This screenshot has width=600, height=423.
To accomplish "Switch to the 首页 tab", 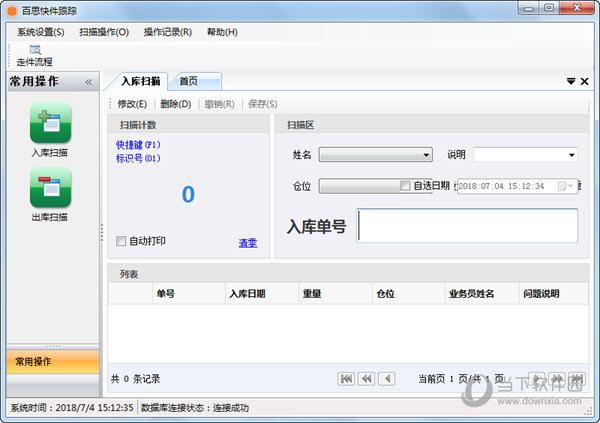I will pyautogui.click(x=195, y=81).
